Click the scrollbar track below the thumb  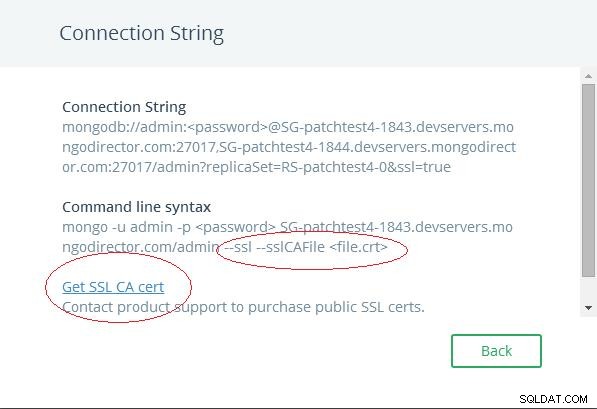pyautogui.click(x=588, y=289)
